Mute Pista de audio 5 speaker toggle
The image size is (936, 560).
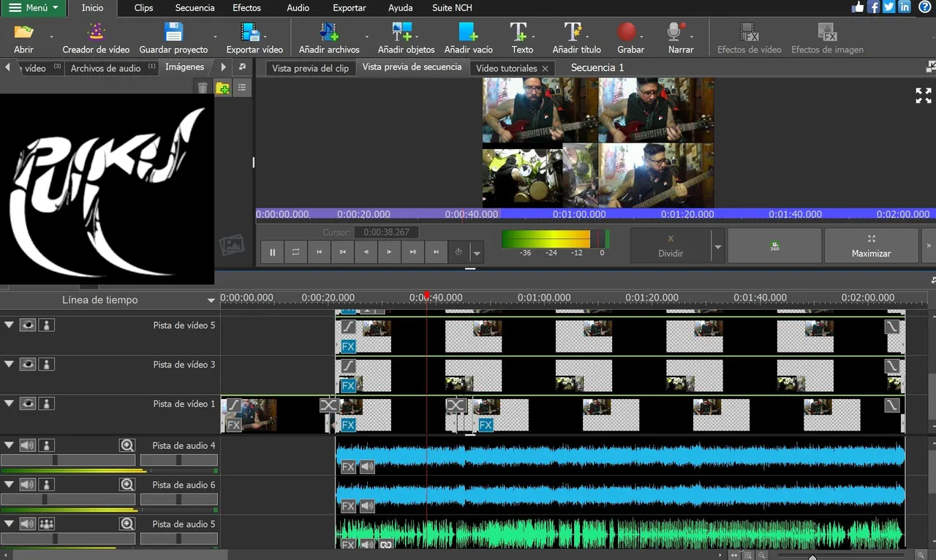click(28, 523)
